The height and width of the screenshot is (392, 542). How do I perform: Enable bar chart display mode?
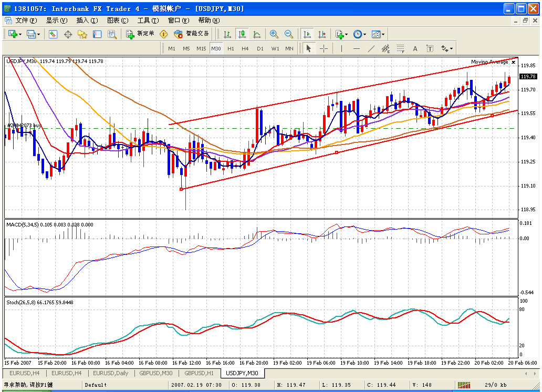click(227, 34)
